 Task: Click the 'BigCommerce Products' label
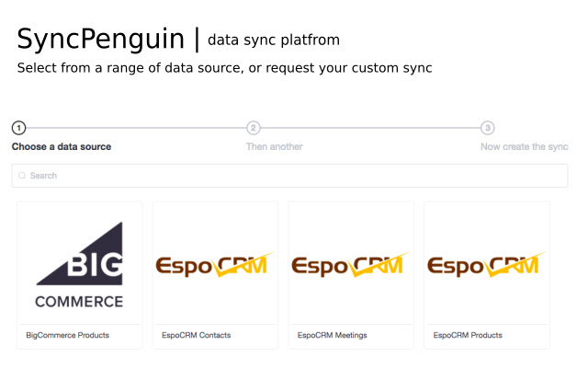[67, 335]
